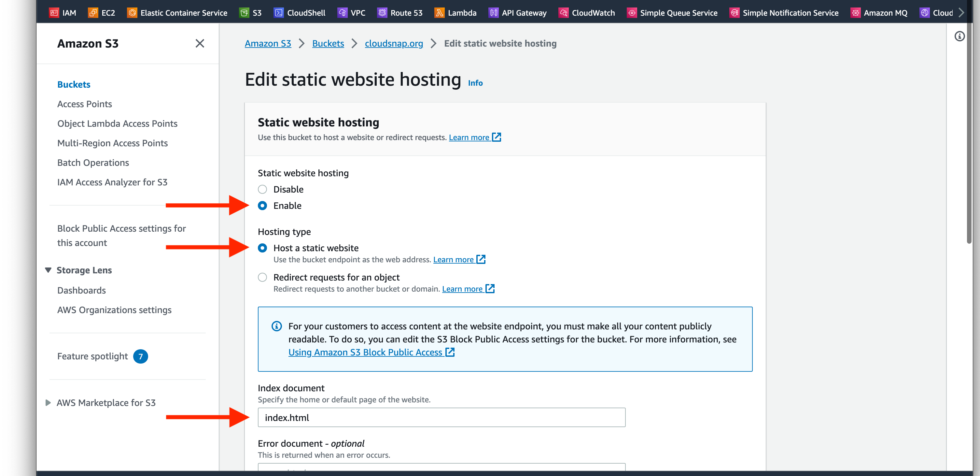
Task: Expand AWS Marketplace for S3 section
Action: pyautogui.click(x=48, y=402)
